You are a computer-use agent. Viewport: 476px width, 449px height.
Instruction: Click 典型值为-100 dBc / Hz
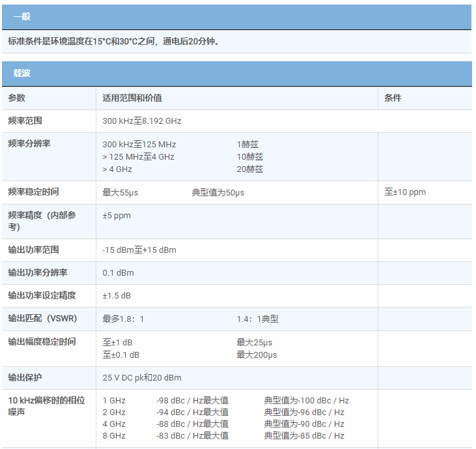coord(306,400)
